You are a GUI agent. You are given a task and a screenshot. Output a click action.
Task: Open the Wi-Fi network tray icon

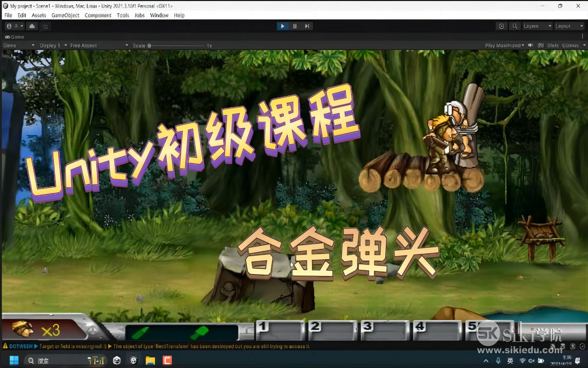522,360
